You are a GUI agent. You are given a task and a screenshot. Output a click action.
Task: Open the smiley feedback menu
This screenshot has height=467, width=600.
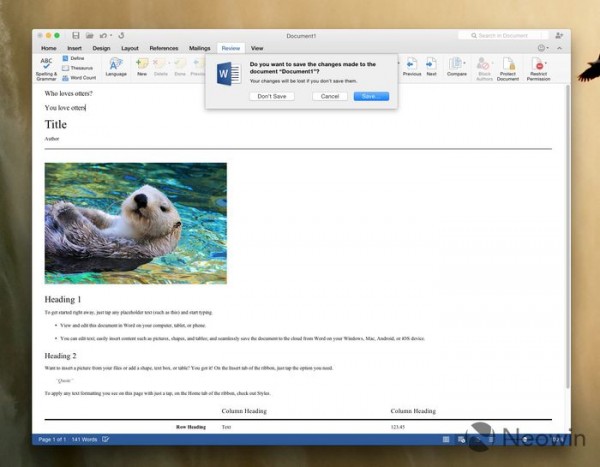coord(542,48)
